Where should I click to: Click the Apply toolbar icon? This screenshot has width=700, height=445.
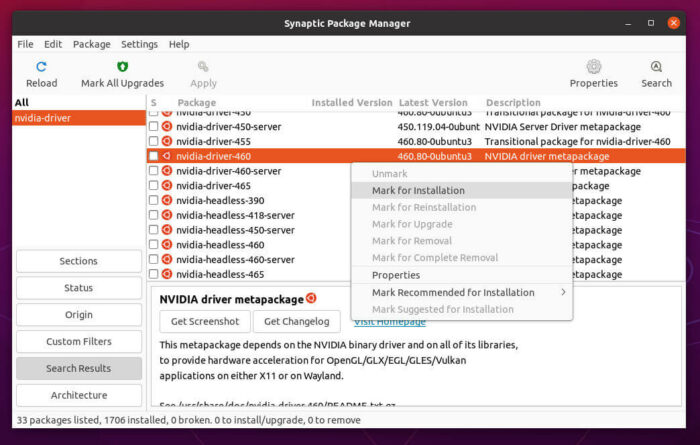(203, 67)
